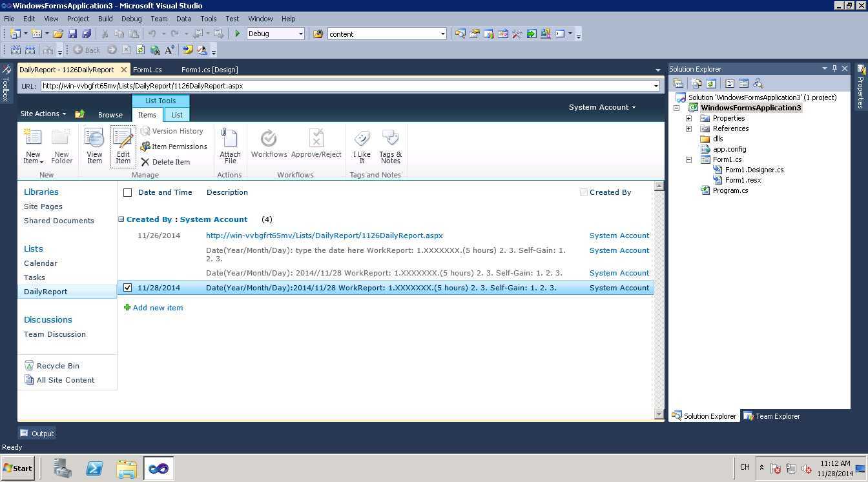Click the Open File folder icon in toolbar
The height and width of the screenshot is (482, 868).
coord(58,34)
